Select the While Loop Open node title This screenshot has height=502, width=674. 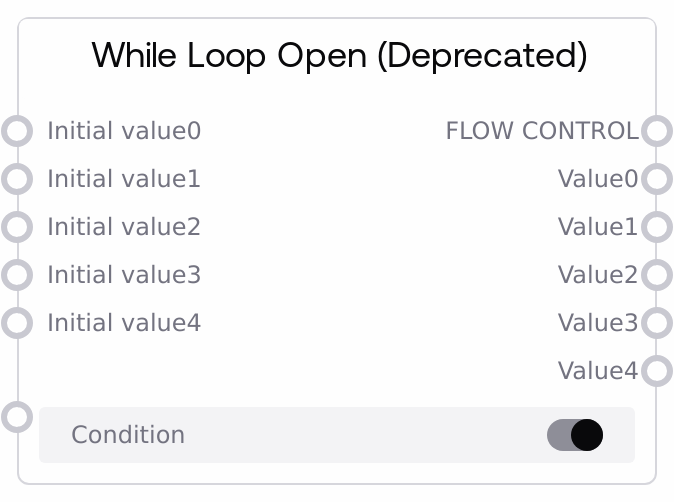(x=339, y=55)
